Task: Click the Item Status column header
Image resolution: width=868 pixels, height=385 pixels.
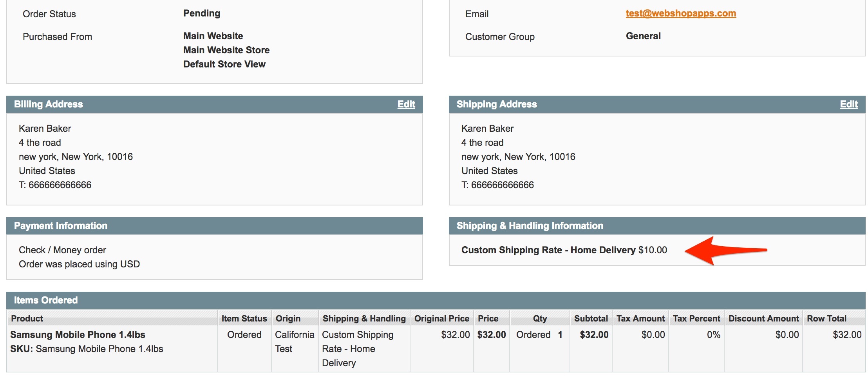Action: [x=244, y=318]
